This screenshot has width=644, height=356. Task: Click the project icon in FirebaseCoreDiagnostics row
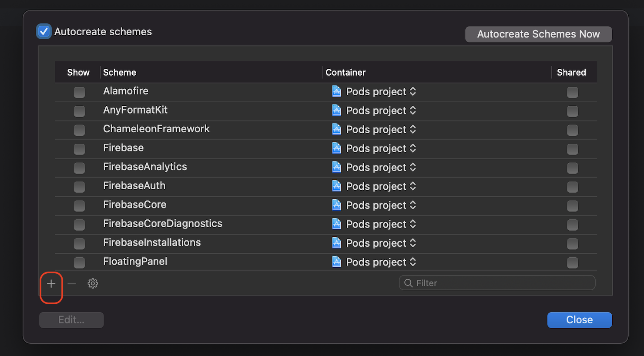[336, 224]
